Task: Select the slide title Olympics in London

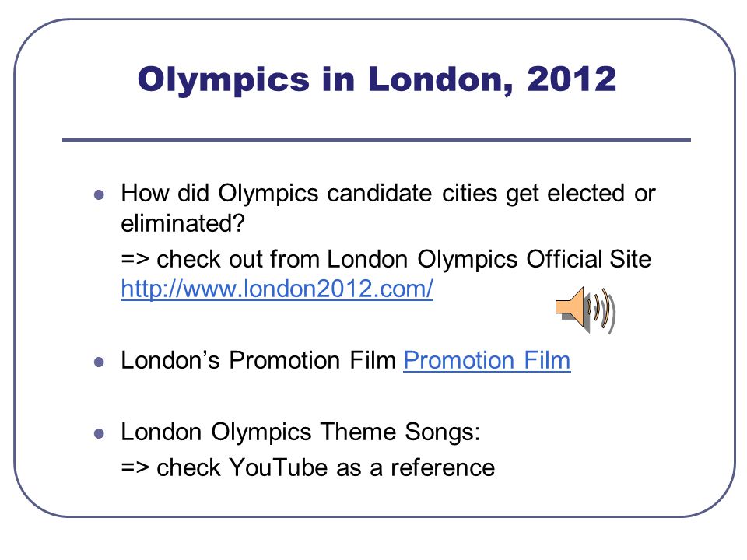Action: (377, 79)
